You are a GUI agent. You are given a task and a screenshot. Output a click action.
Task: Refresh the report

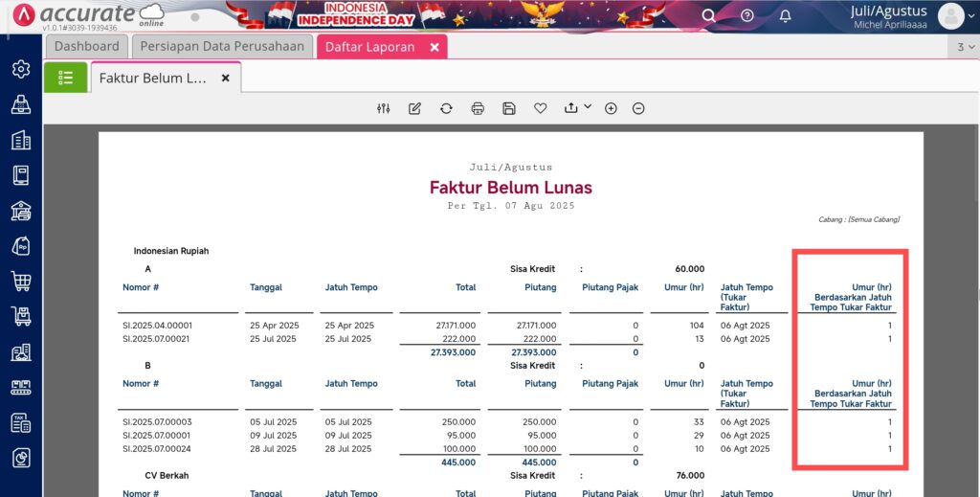(446, 109)
